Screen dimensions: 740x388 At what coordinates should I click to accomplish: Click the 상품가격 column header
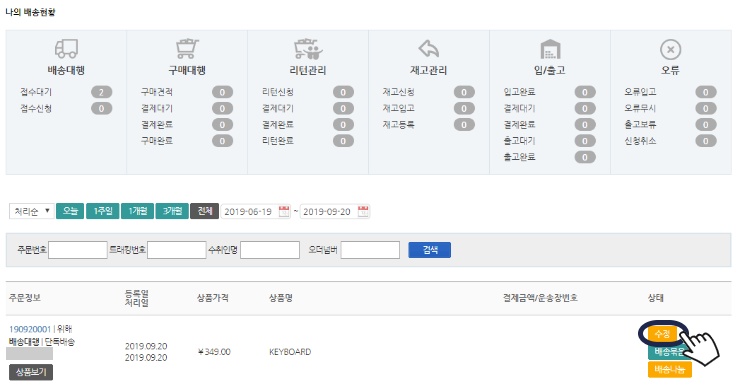[213, 298]
